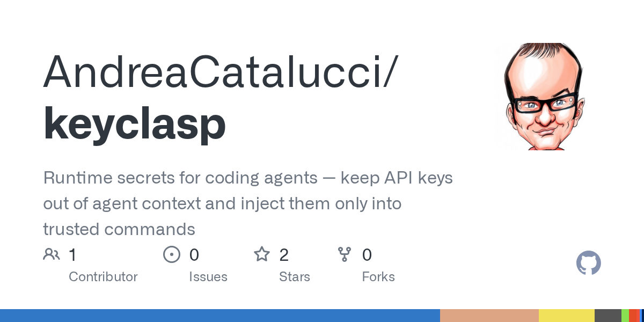Click the dark gray language bar segment
644x322 pixels.
click(x=608, y=316)
